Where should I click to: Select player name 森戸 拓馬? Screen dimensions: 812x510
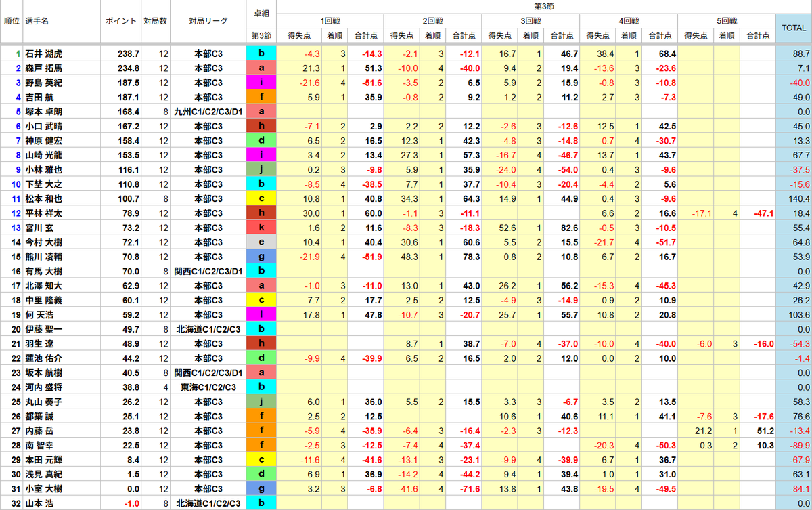(43, 68)
